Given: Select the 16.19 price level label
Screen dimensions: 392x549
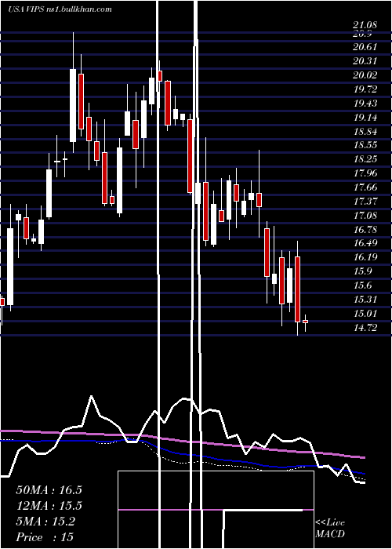Looking at the screenshot, I should (x=365, y=257).
